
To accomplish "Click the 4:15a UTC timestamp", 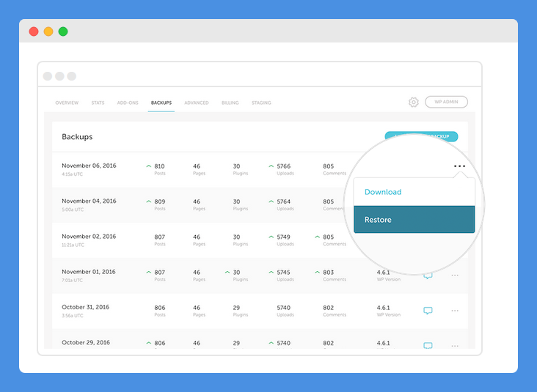I will point(73,174).
